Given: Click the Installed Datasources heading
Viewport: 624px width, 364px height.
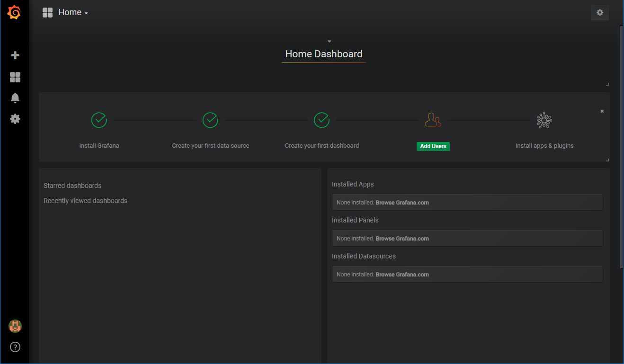Looking at the screenshot, I should point(364,256).
